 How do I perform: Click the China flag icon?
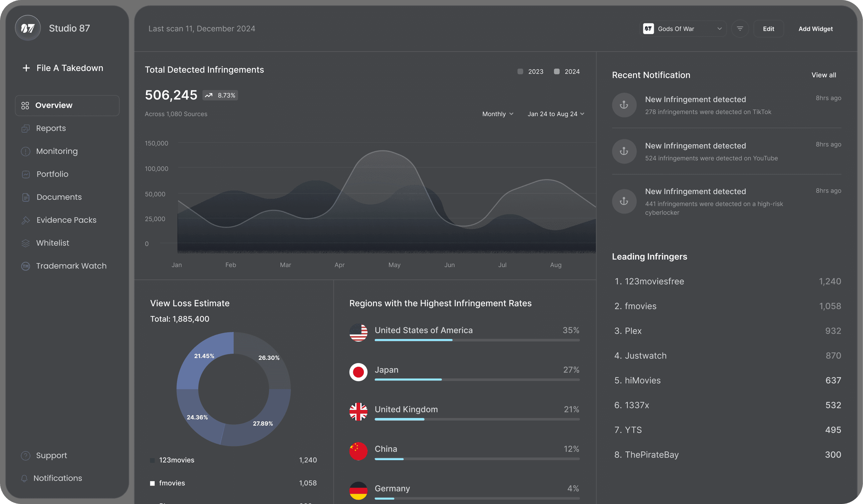(358, 451)
